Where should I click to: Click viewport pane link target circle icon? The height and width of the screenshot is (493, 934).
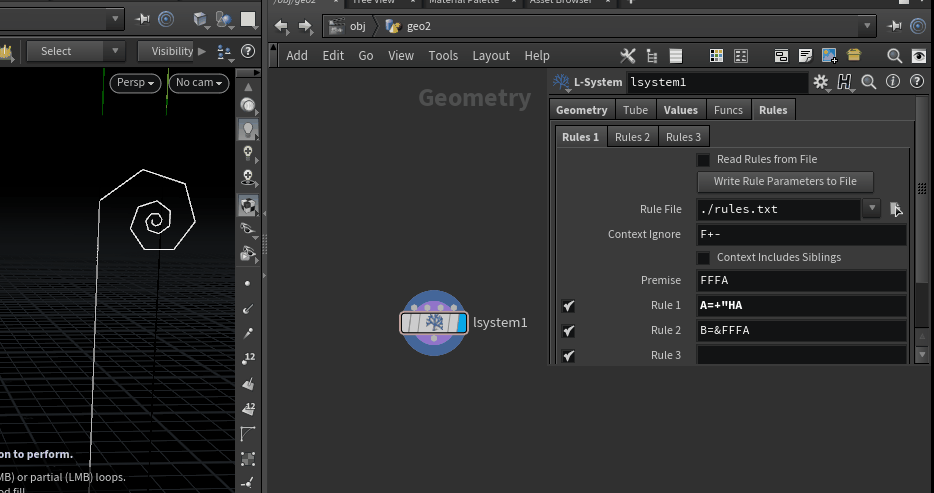coord(166,19)
